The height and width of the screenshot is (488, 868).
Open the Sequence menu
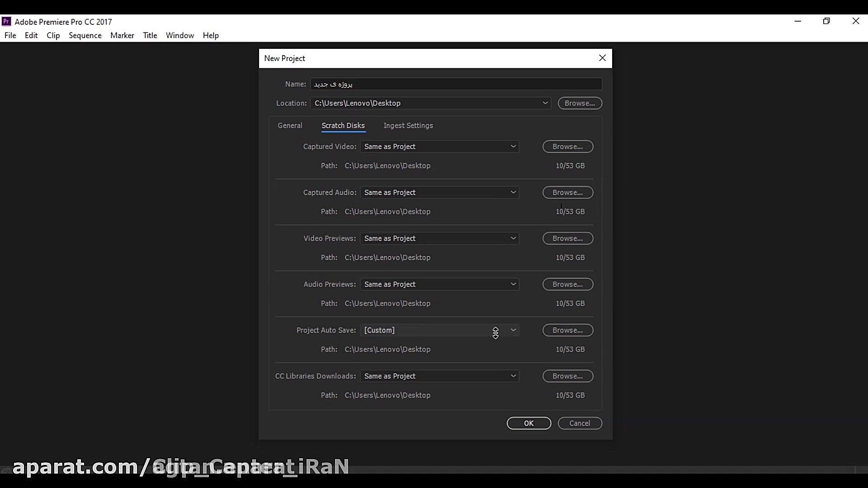pos(85,35)
